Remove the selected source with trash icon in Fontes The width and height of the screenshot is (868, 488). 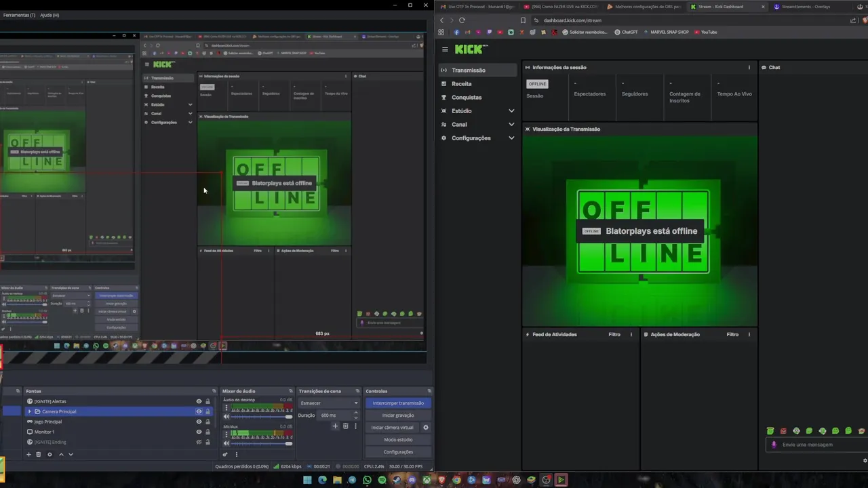coord(39,454)
